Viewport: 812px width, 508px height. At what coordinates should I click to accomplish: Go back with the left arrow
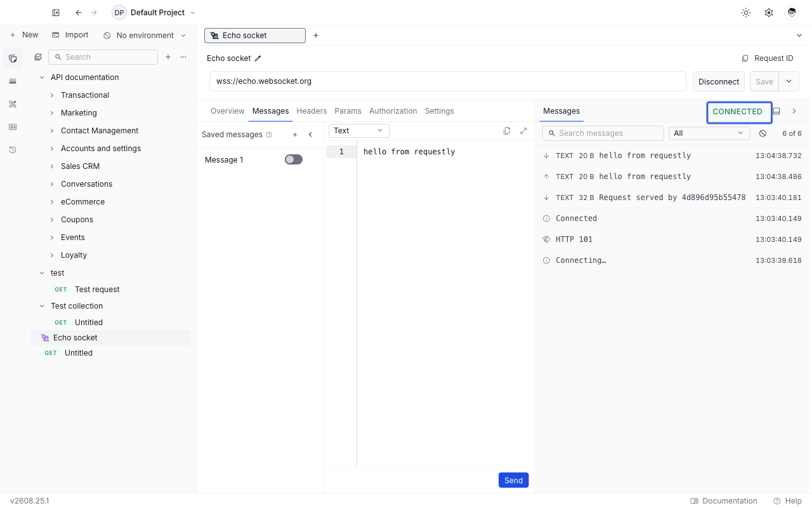coord(79,13)
